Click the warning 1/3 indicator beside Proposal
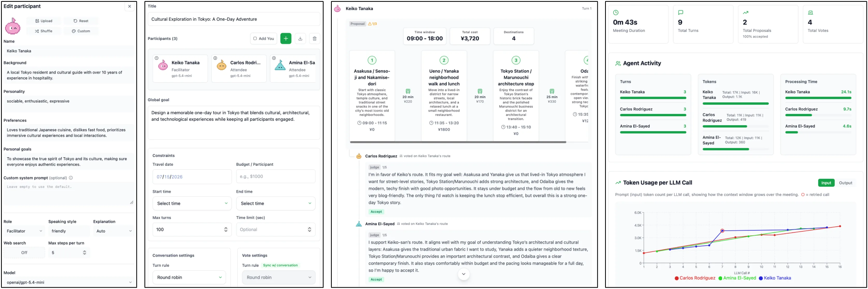This screenshot has height=289, width=868. pyautogui.click(x=372, y=24)
